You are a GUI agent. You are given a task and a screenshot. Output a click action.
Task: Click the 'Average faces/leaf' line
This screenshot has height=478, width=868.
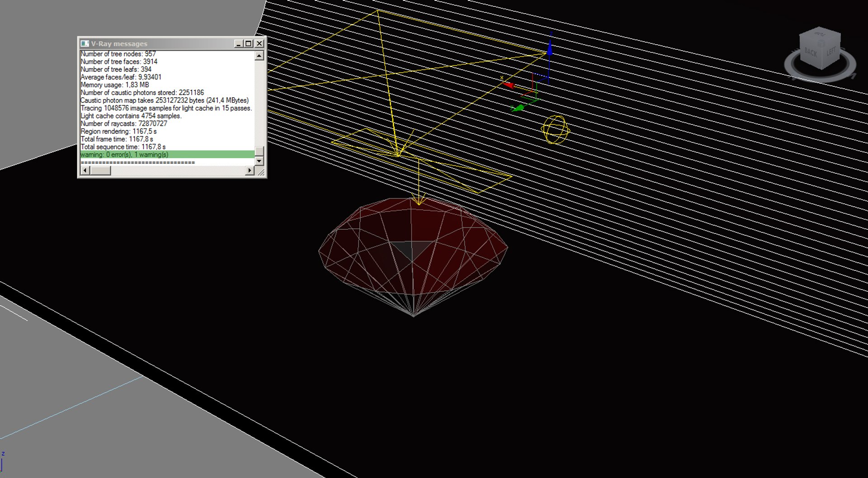pos(121,77)
